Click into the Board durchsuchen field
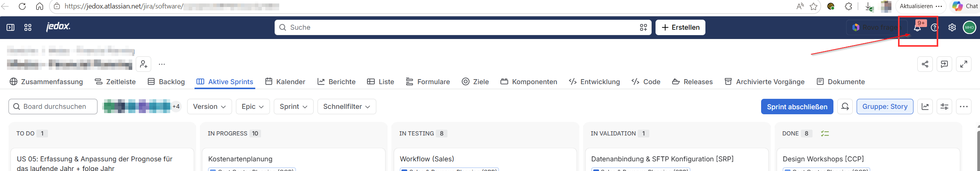The height and width of the screenshot is (171, 980). click(53, 107)
